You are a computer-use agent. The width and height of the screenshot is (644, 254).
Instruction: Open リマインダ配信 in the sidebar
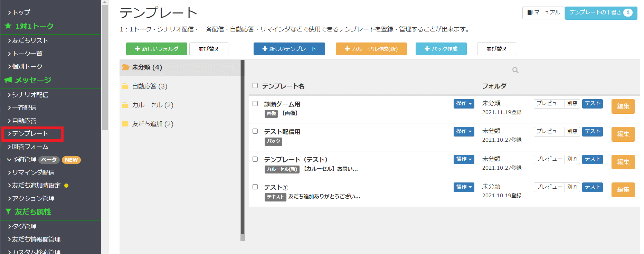tap(31, 172)
